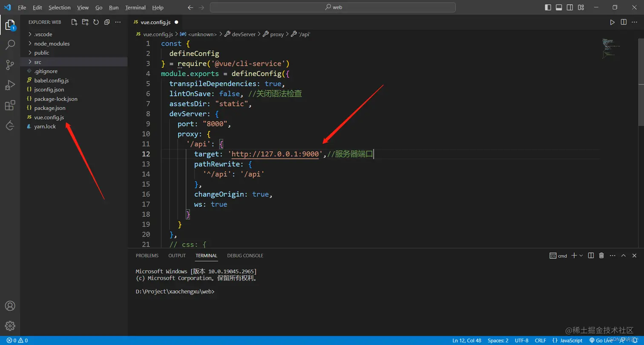Go forward in navigation history
Screen dimensions: 644x345
click(201, 7)
